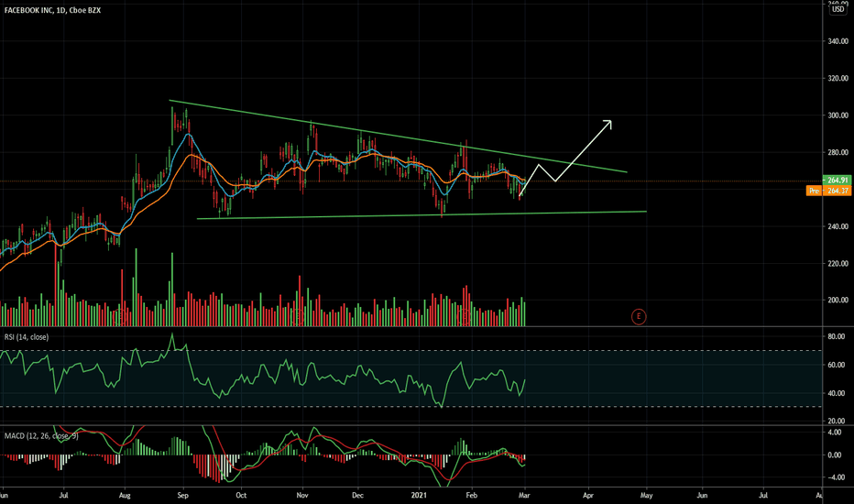Click the Apr label on time axis

tap(588, 495)
